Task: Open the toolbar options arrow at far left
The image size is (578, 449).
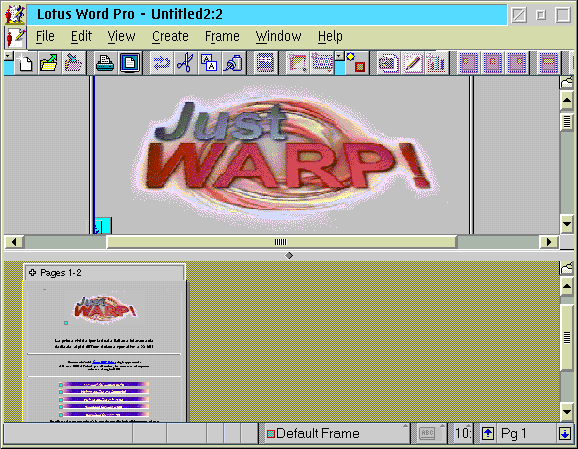Action: (x=9, y=56)
